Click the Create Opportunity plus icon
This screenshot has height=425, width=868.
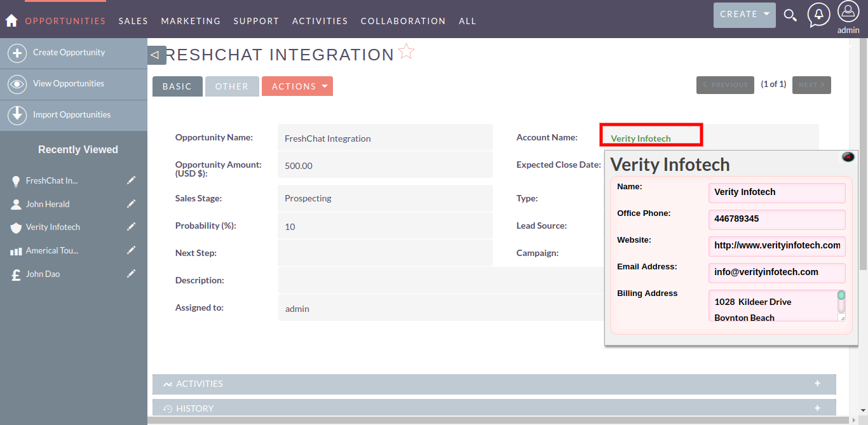click(17, 53)
